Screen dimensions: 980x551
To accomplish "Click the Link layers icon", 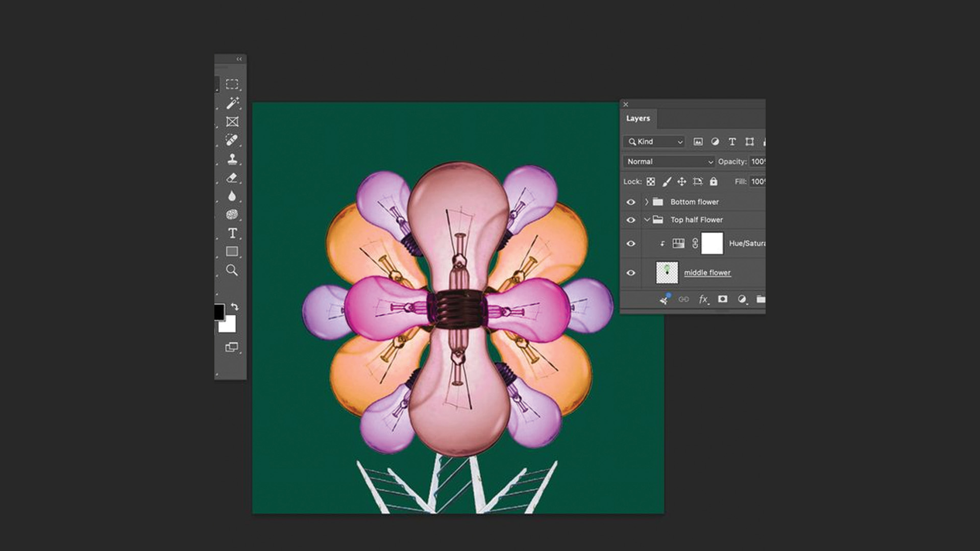I will point(683,299).
